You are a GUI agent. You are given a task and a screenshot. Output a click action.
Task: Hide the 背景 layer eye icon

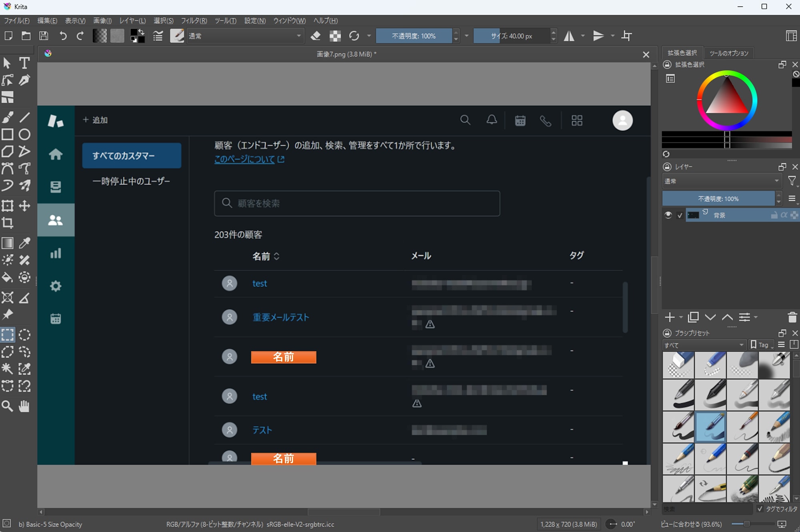click(668, 215)
